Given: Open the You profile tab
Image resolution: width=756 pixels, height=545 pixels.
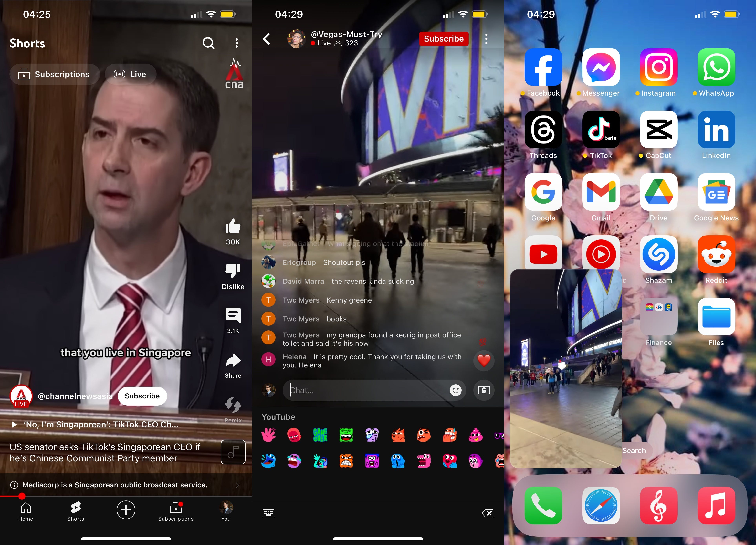Looking at the screenshot, I should click(226, 511).
